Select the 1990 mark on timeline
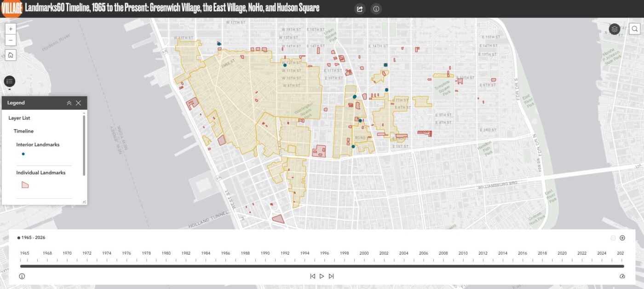This screenshot has width=644, height=289. click(x=265, y=254)
